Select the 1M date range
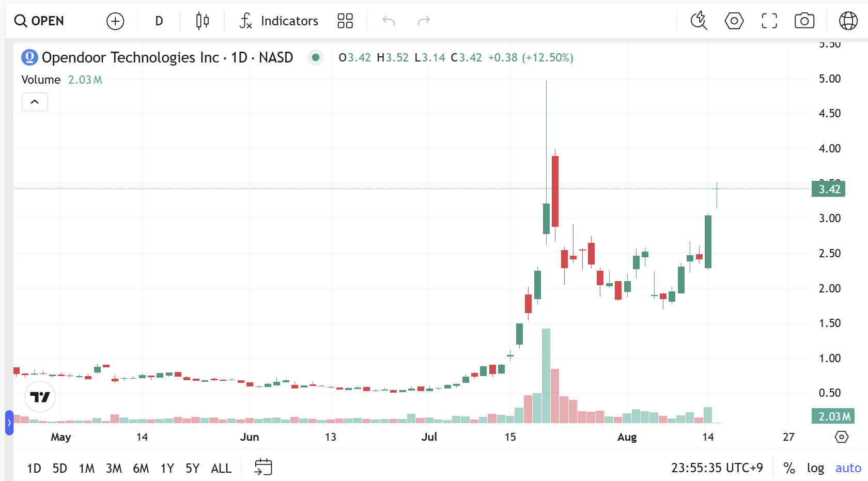The height and width of the screenshot is (481, 868). point(87,468)
